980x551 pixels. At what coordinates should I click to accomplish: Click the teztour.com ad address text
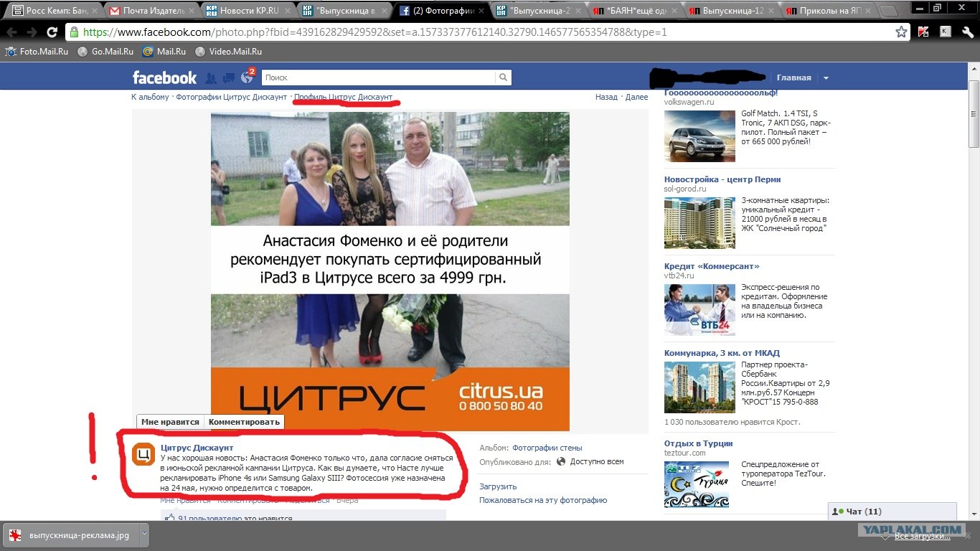pos(684,453)
